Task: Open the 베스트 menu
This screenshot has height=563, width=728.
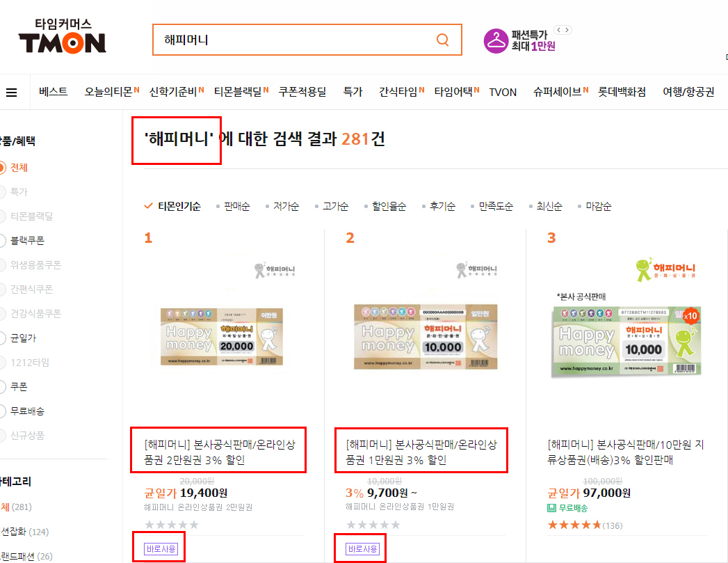Action: [54, 91]
